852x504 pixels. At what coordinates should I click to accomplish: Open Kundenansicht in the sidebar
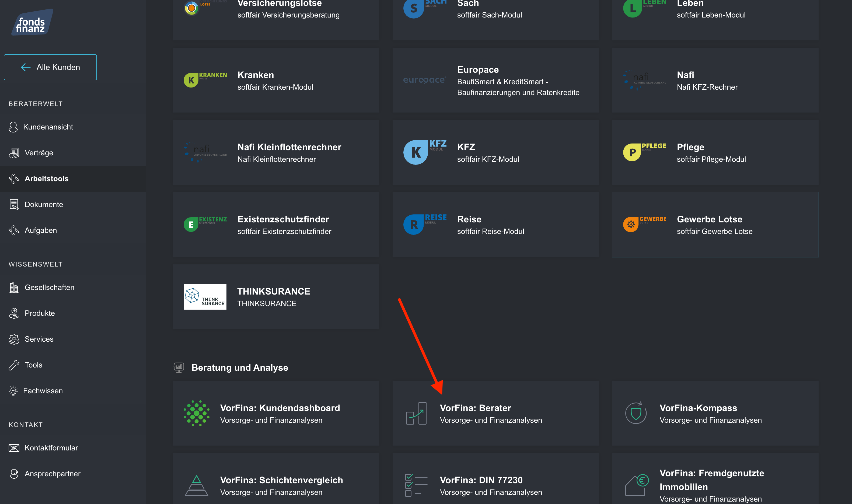point(48,127)
